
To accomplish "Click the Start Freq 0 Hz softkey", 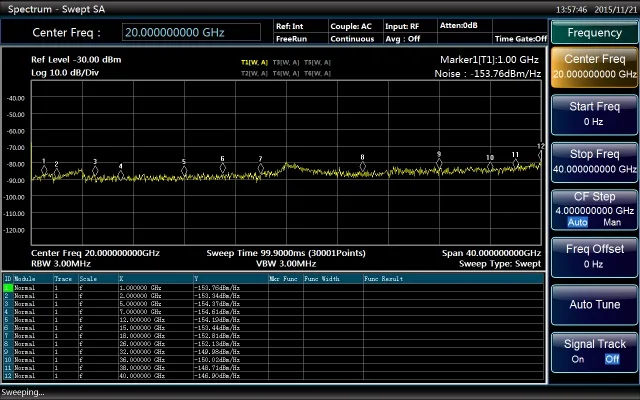I will pos(594,114).
